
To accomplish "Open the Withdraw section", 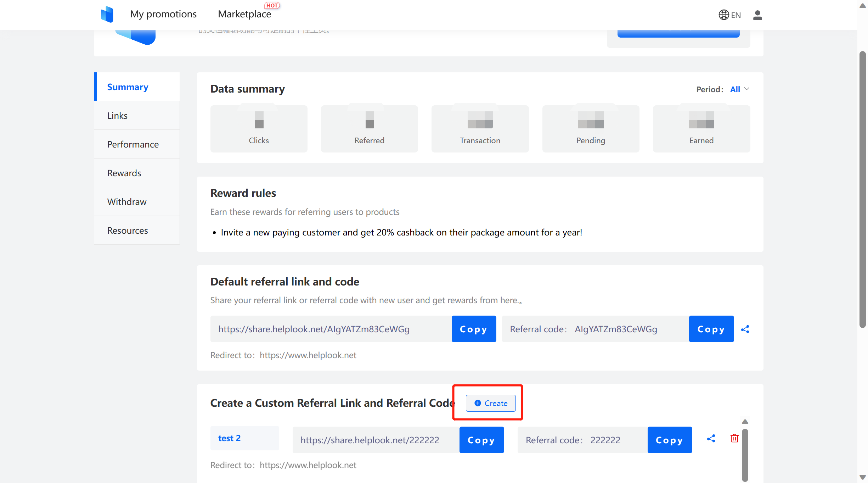I will [x=126, y=201].
